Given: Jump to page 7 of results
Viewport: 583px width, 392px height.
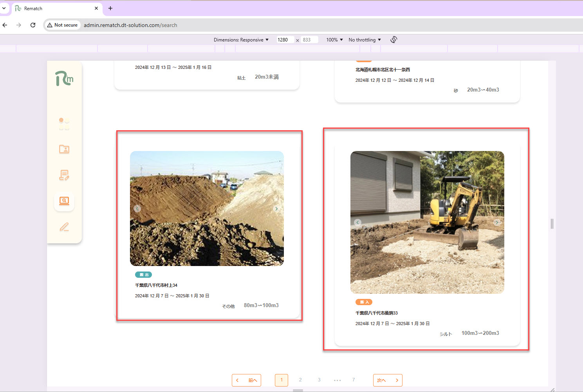Looking at the screenshot, I should 354,380.
